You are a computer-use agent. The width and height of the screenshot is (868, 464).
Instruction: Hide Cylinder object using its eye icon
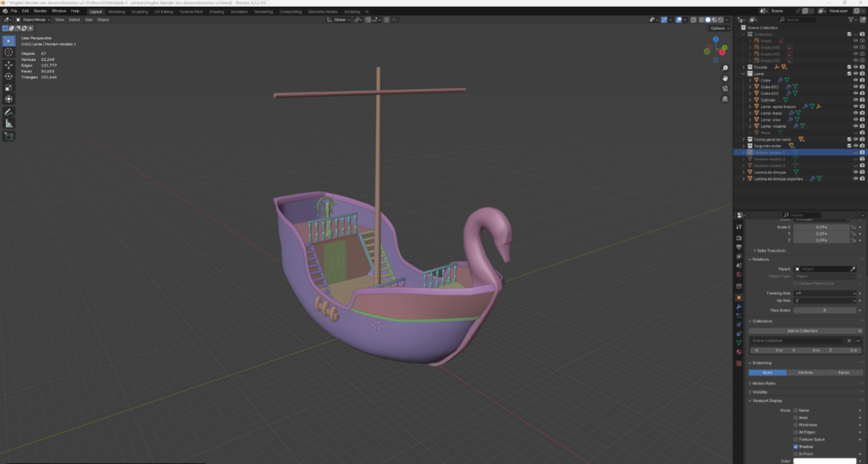pos(854,99)
